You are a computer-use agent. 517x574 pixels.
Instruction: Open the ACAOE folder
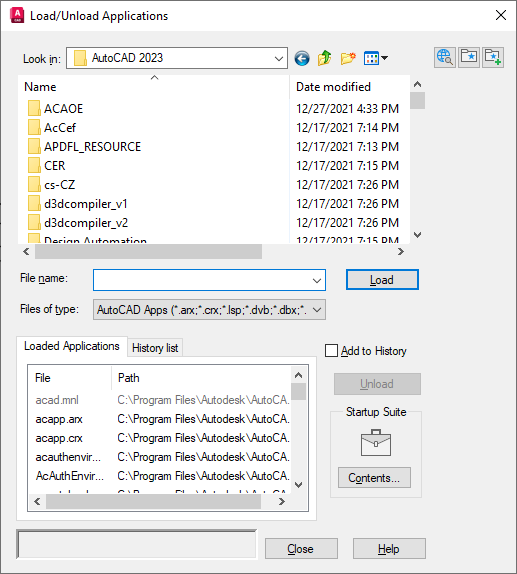click(56, 109)
